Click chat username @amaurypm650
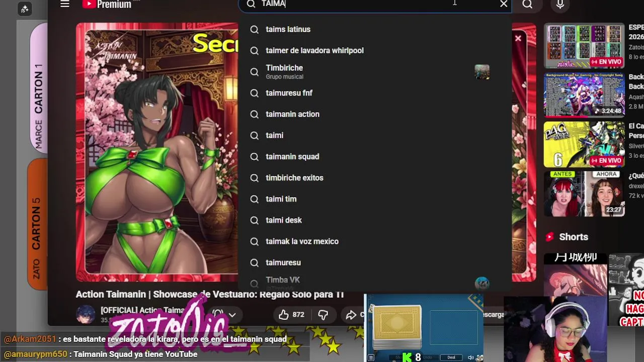The height and width of the screenshot is (362, 644). [35, 354]
